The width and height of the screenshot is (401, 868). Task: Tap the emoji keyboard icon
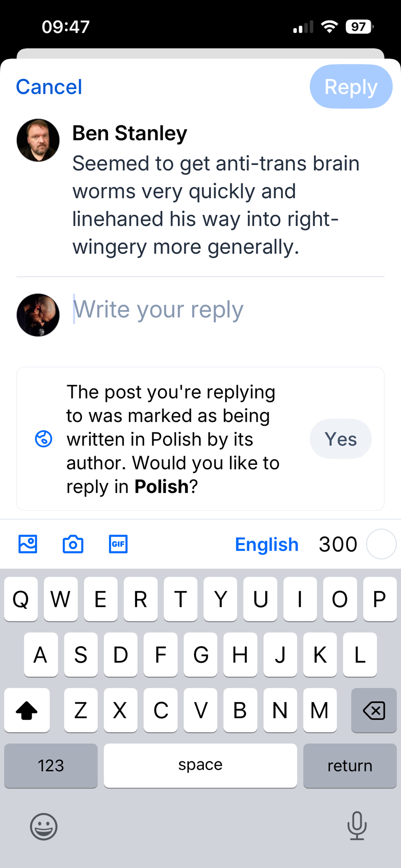43,826
